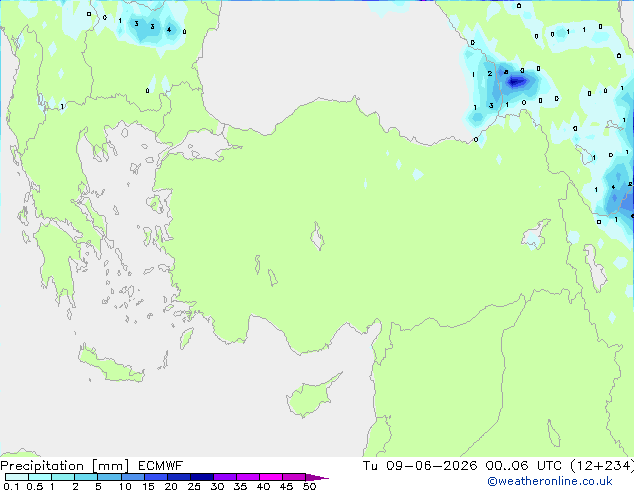Click the legend value label 40

263,486
